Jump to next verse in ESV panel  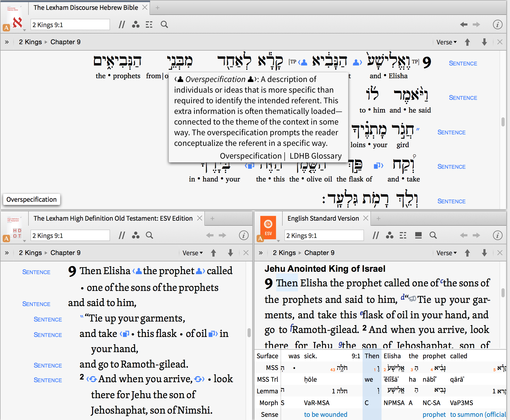click(x=484, y=253)
